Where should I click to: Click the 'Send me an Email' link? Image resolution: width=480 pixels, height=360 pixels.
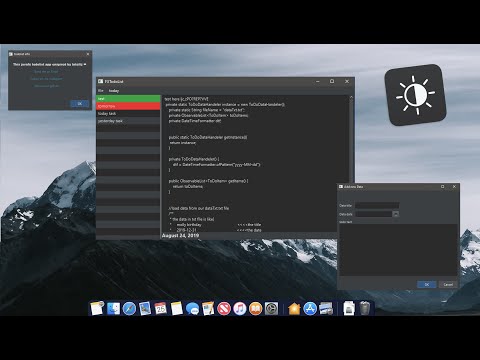click(x=46, y=72)
